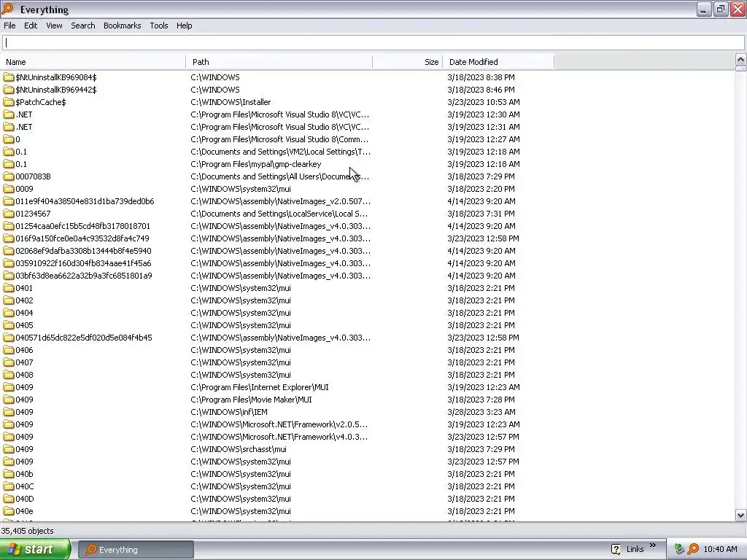Click the folder icon for $PatchCache$
The image size is (747, 560).
tap(9, 102)
